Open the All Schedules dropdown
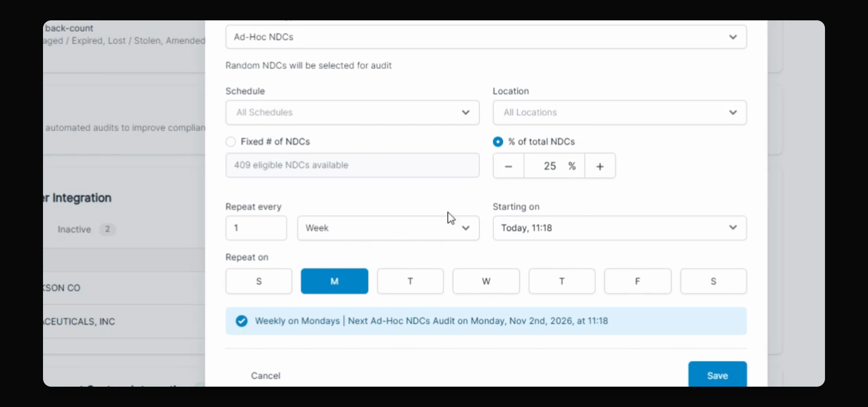This screenshot has height=407, width=868. [352, 112]
